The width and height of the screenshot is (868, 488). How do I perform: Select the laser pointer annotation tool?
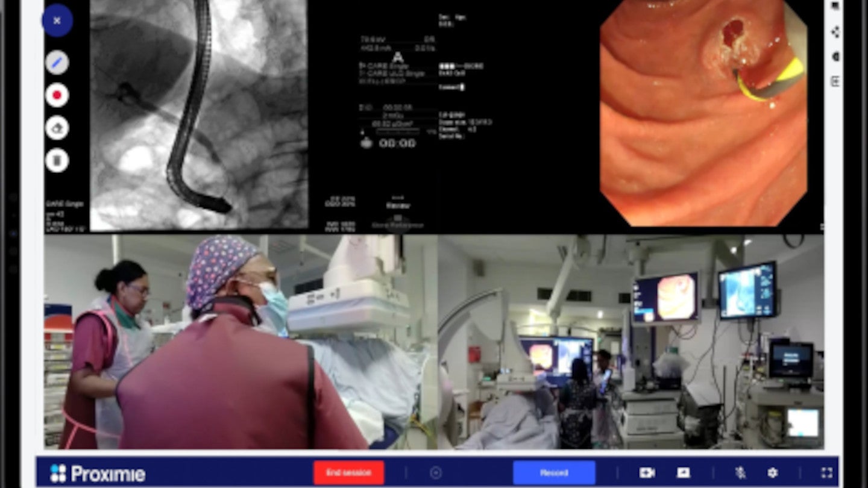(x=58, y=128)
